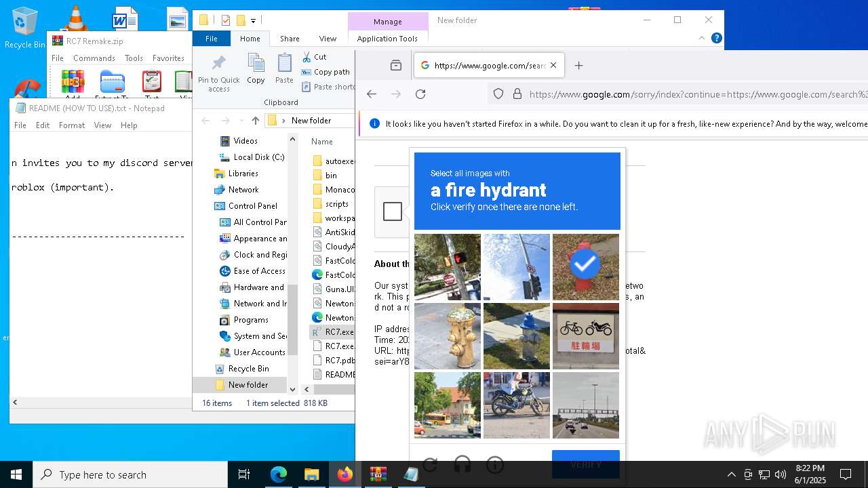868x488 pixels.
Task: Open Firefox from taskbar
Action: click(x=345, y=474)
